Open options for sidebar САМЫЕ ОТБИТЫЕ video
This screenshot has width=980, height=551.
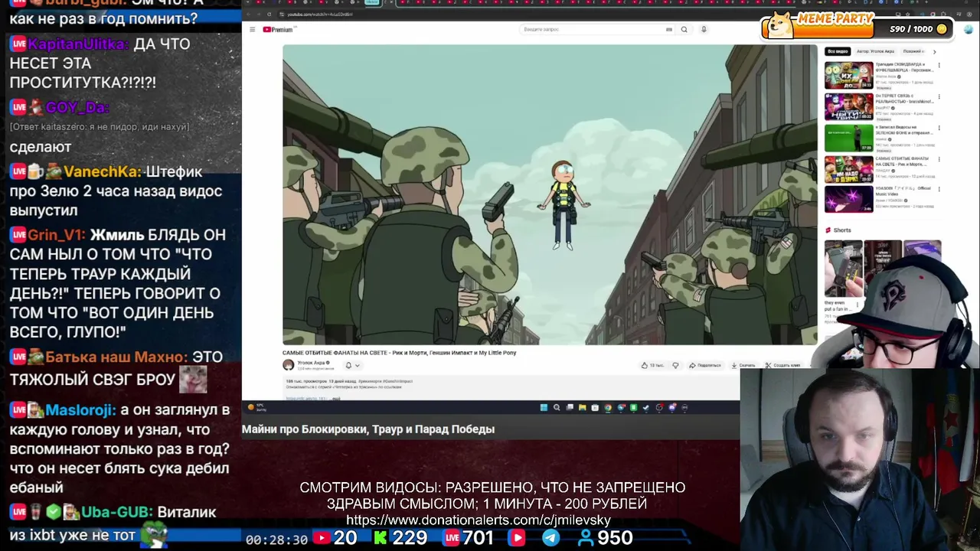click(x=939, y=160)
